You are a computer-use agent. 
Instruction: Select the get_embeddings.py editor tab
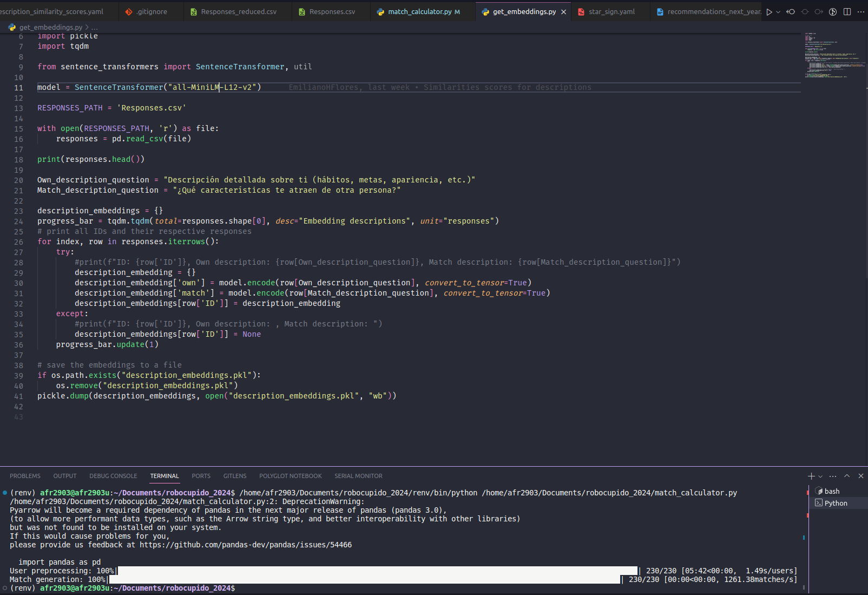click(524, 11)
